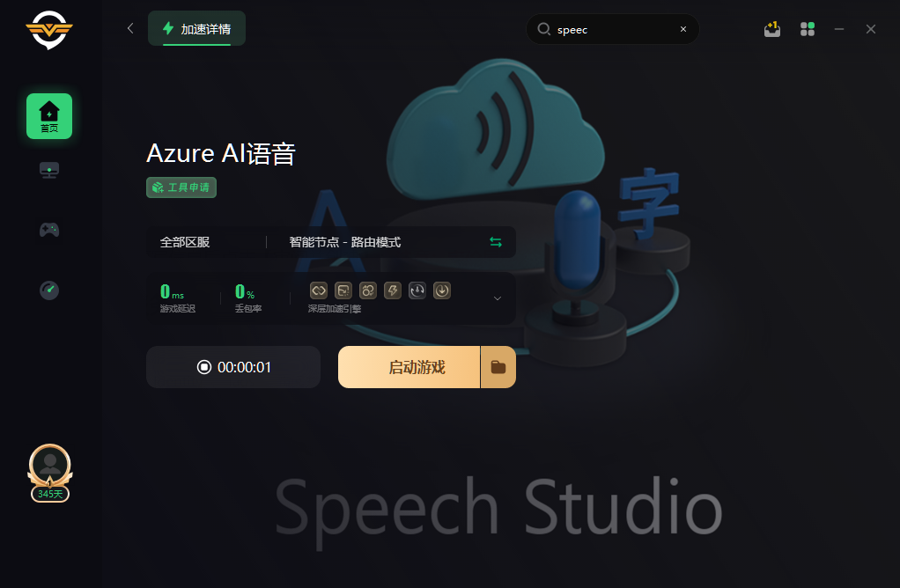Open the monitor icon in the sidebar
This screenshot has width=900, height=588.
pyautogui.click(x=49, y=171)
